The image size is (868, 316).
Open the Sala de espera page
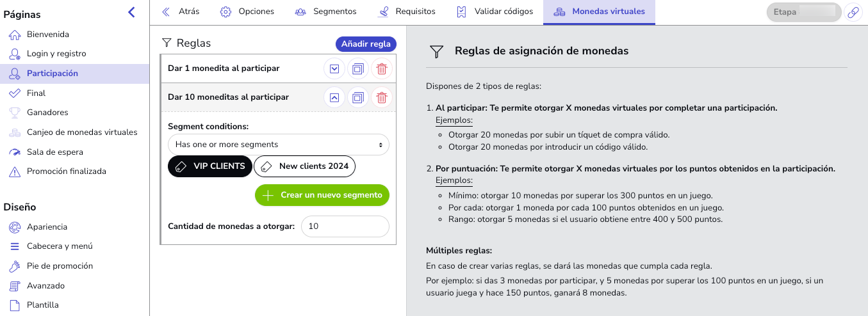(x=54, y=152)
